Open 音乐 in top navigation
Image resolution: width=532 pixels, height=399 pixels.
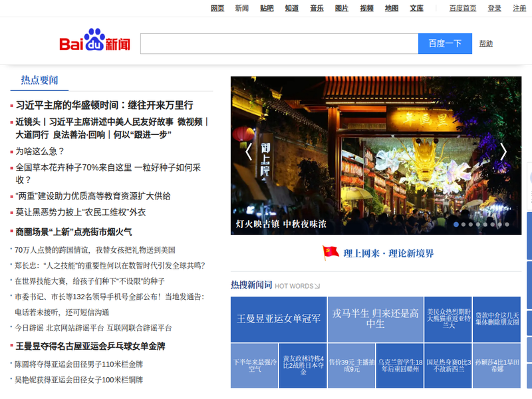317,8
